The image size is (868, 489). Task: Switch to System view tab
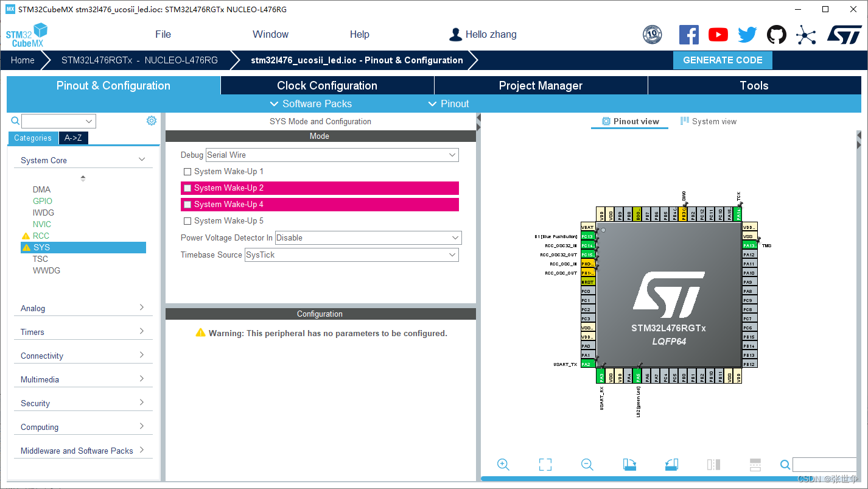(x=709, y=122)
